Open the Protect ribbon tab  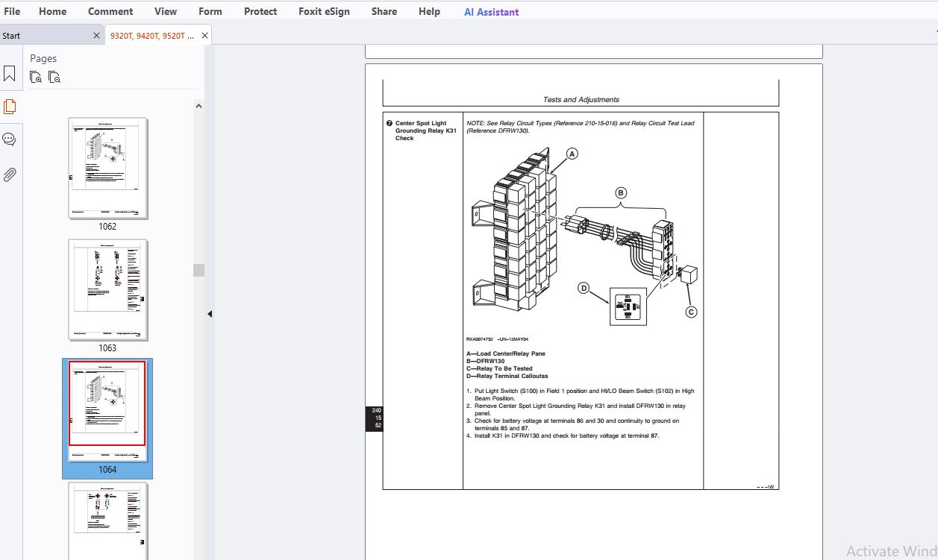[x=260, y=11]
